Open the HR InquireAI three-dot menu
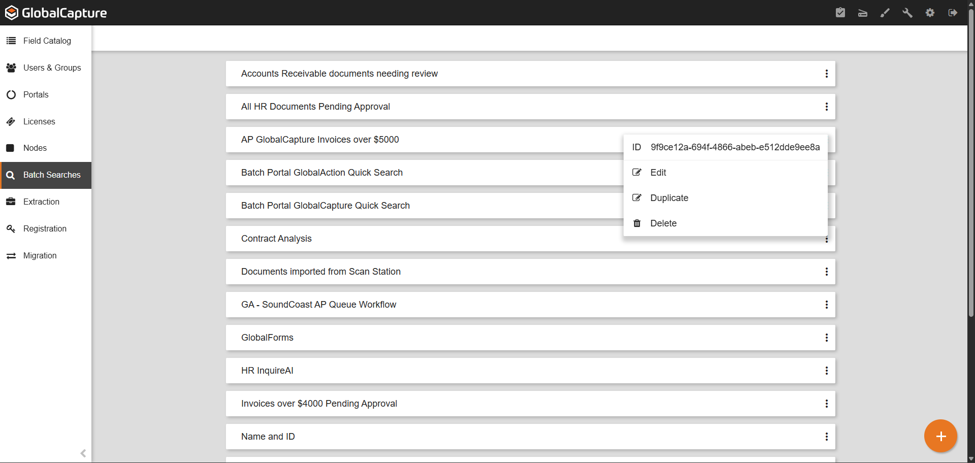This screenshot has width=975, height=463. click(826, 370)
